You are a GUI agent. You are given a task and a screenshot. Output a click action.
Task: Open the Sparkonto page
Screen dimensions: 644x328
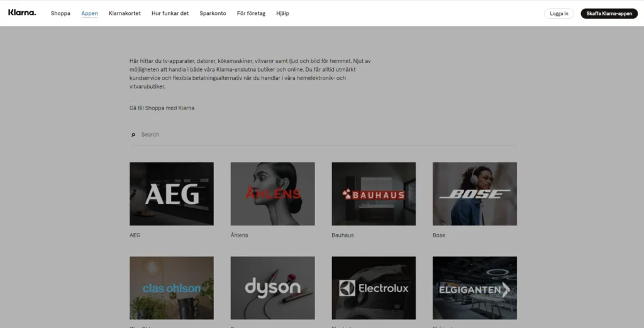tap(213, 13)
